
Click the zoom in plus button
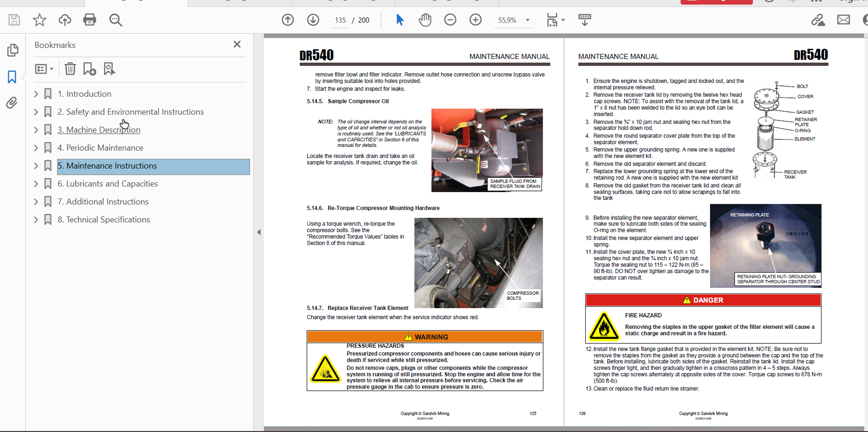coord(476,20)
